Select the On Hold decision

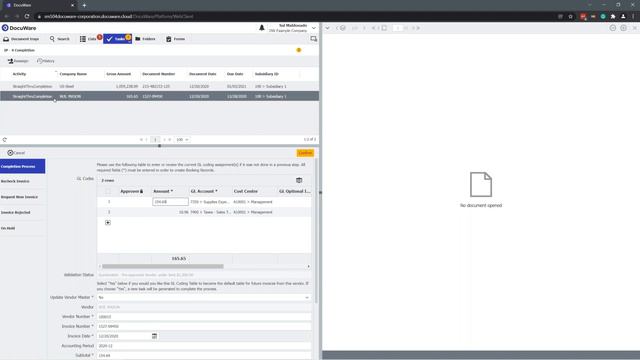22,228
